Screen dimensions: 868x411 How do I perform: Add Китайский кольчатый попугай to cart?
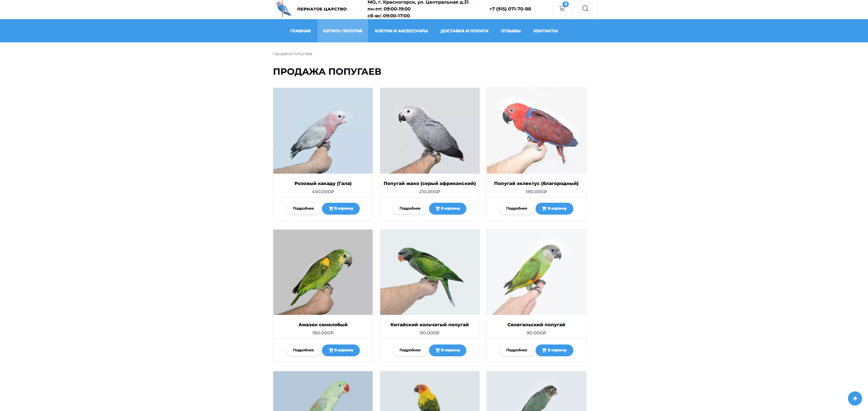tap(447, 350)
